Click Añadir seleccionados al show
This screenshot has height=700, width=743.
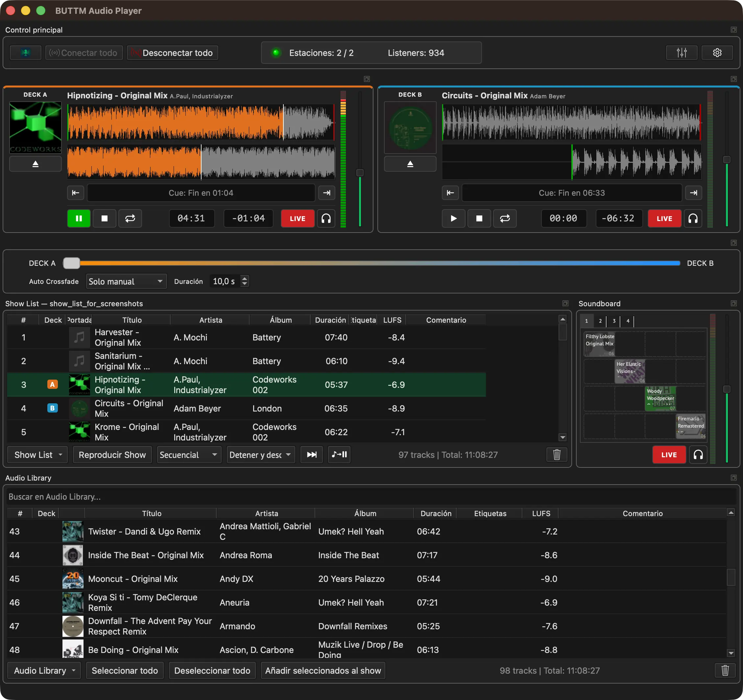[x=323, y=670]
